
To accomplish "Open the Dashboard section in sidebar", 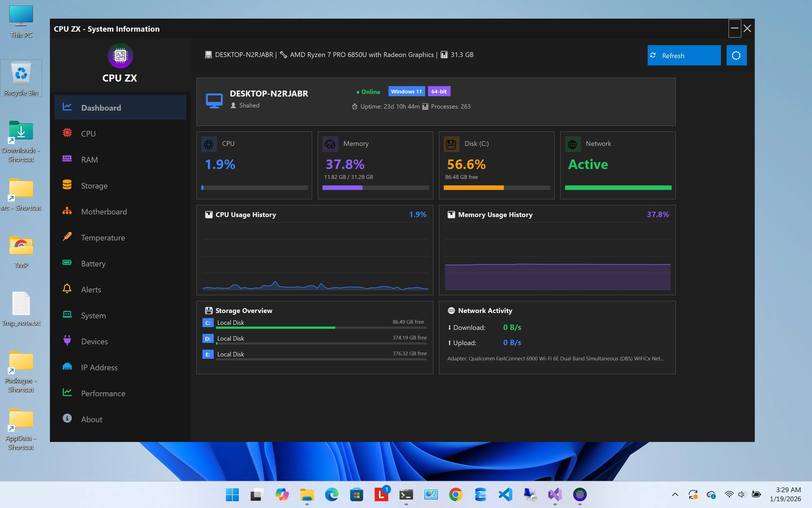I will pyautogui.click(x=120, y=108).
